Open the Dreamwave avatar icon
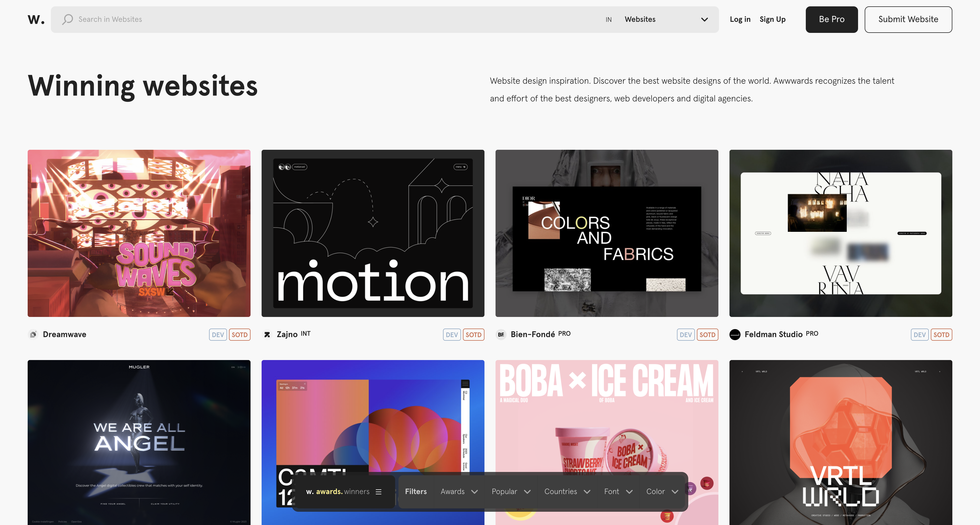 33,335
